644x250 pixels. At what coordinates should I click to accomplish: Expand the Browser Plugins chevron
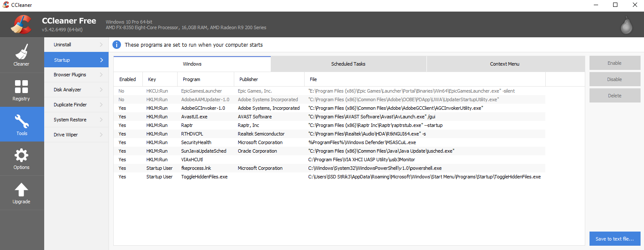101,75
